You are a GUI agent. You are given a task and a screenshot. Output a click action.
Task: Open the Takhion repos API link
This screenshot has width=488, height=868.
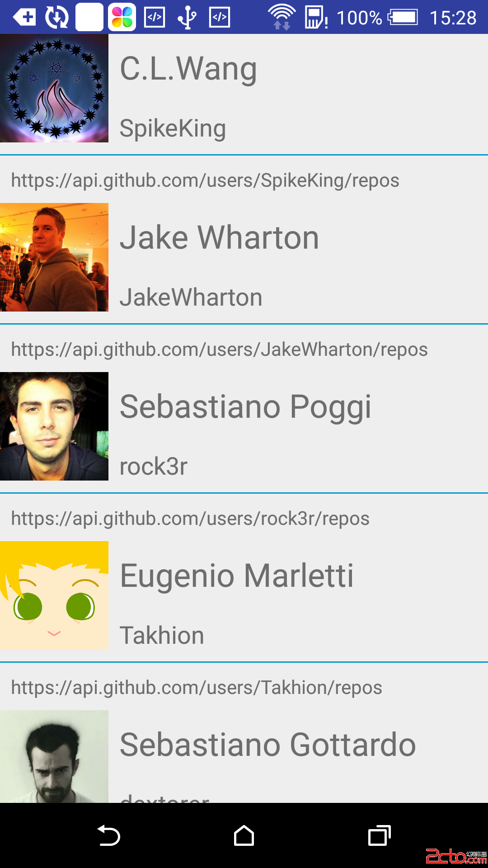tap(197, 688)
